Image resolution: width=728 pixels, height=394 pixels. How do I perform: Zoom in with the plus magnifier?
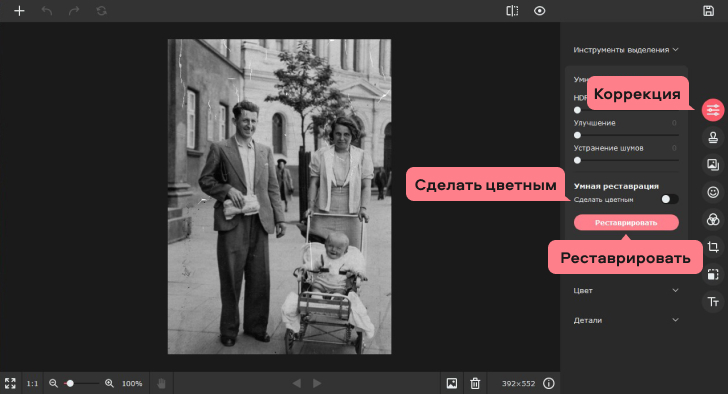[109, 383]
